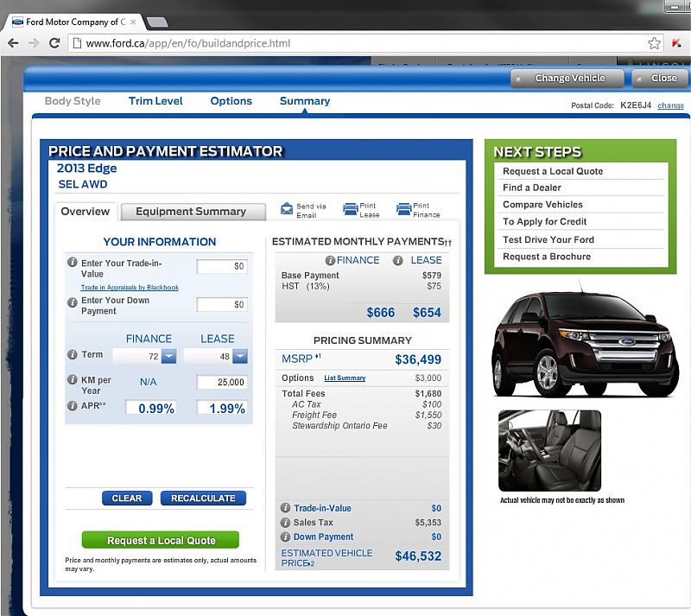Go to the Options step
Viewport: 691px width, 616px height.
pyautogui.click(x=231, y=101)
